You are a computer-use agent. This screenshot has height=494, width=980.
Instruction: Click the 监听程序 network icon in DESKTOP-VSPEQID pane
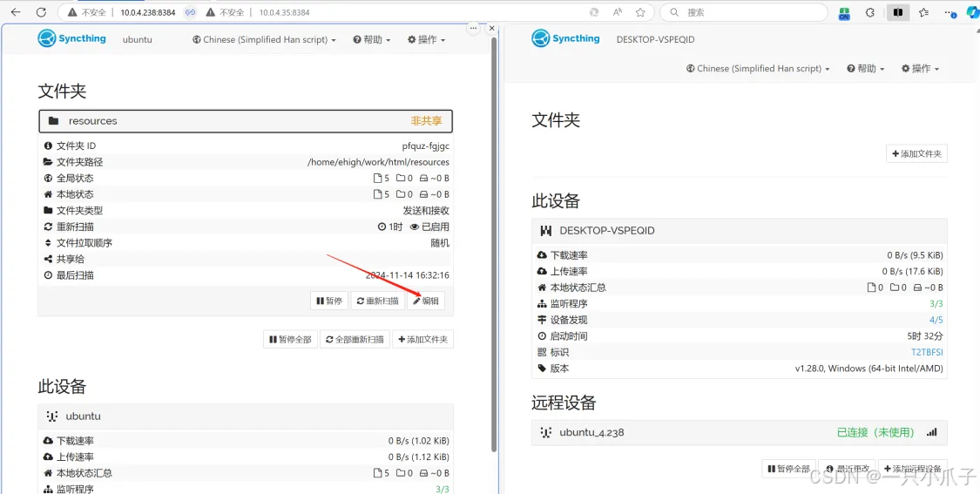point(541,303)
